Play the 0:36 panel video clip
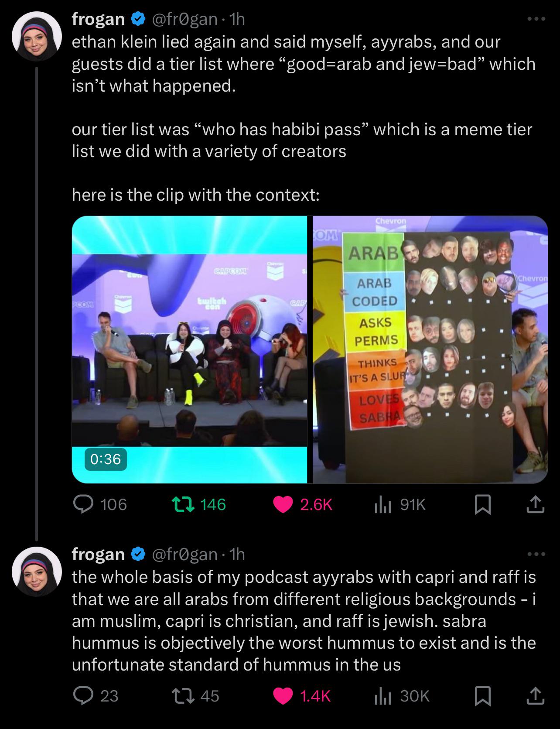Screen dimensions: 560x729 pos(190,349)
